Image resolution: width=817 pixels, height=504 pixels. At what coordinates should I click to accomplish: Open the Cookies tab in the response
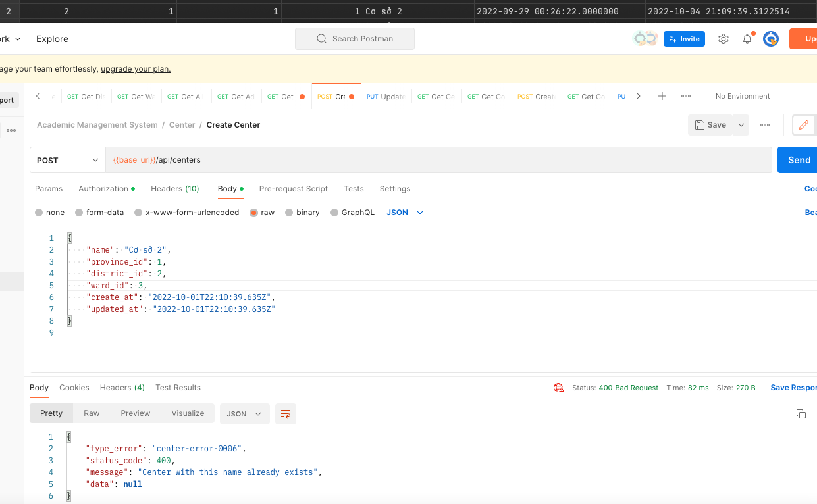[x=74, y=388]
